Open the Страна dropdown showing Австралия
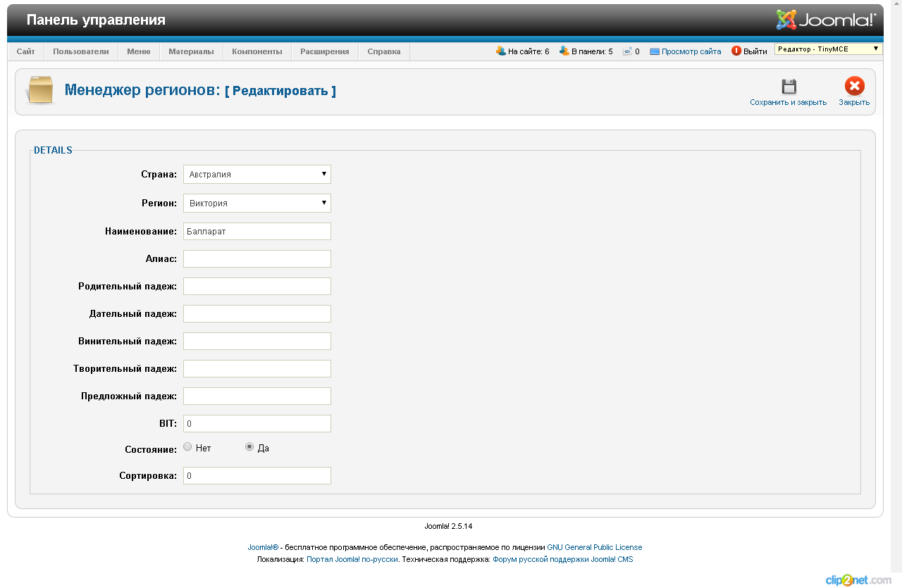The height and width of the screenshot is (588, 902). coord(257,174)
